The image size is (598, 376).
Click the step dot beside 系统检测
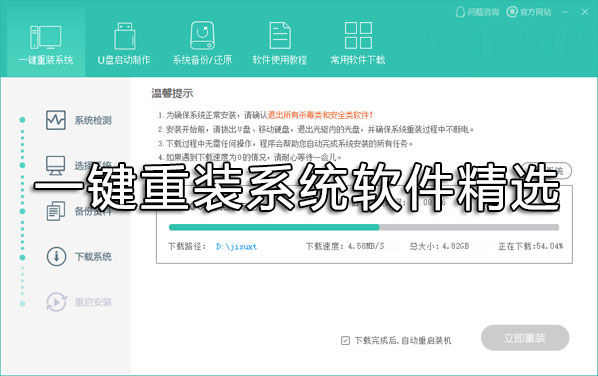tap(23, 120)
